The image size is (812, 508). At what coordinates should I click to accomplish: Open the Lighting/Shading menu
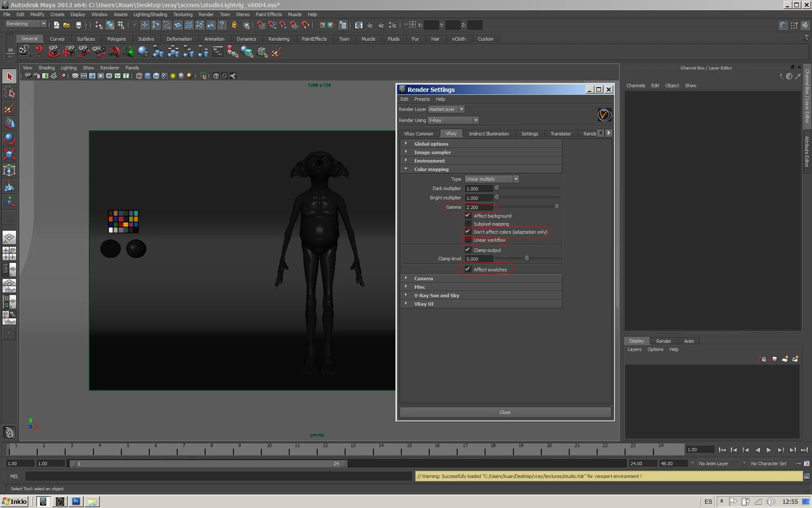(x=150, y=14)
